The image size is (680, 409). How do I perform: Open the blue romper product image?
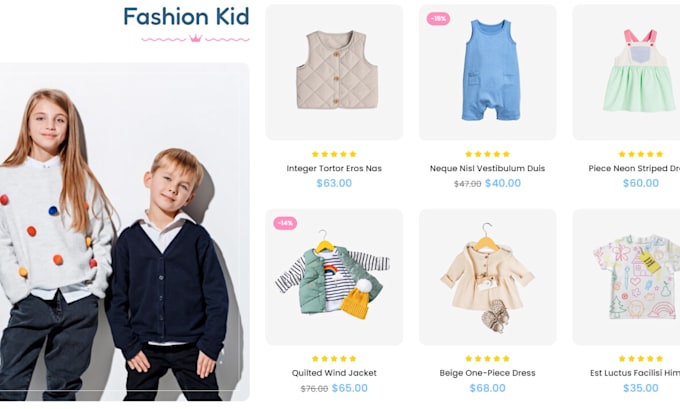pos(487,72)
